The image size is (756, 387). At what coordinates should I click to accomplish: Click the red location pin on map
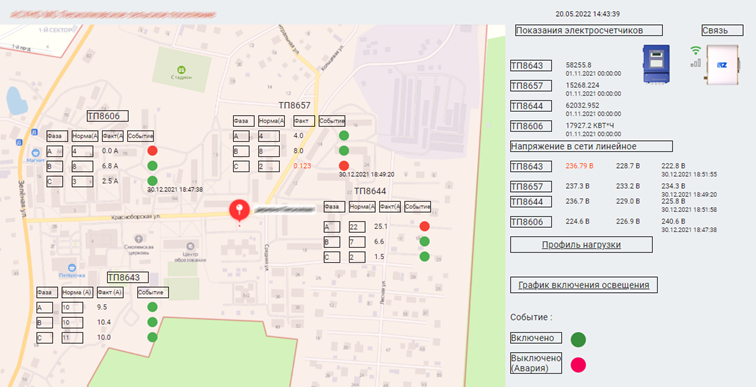click(x=239, y=212)
